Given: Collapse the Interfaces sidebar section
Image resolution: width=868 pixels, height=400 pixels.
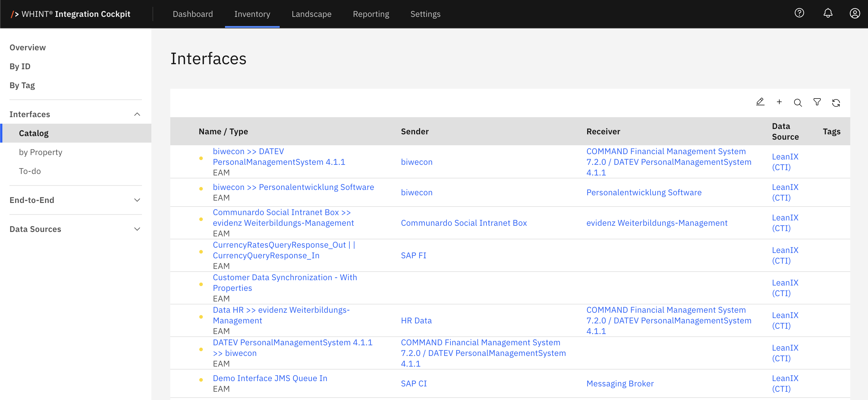Looking at the screenshot, I should 137,114.
